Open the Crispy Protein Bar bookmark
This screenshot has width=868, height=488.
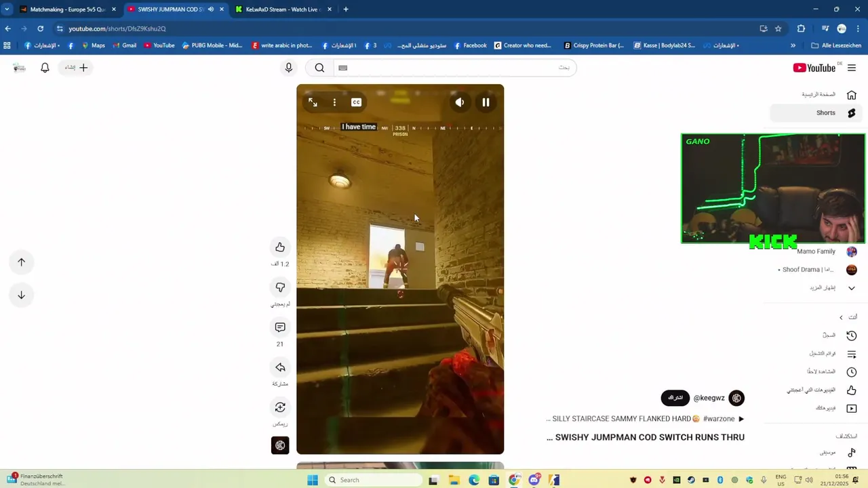(x=593, y=45)
